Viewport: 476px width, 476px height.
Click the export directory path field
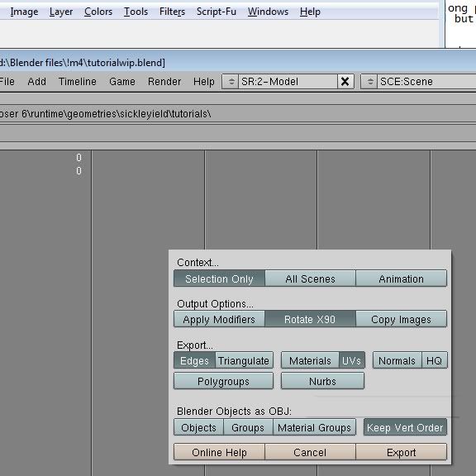click(x=238, y=114)
